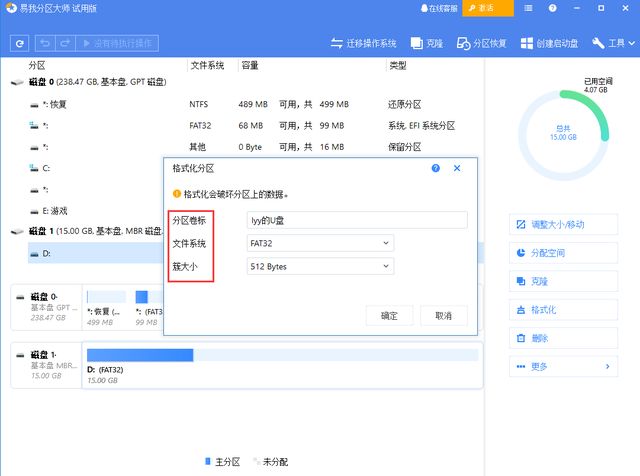Click the partition label text field
640x476 pixels.
tap(357, 220)
